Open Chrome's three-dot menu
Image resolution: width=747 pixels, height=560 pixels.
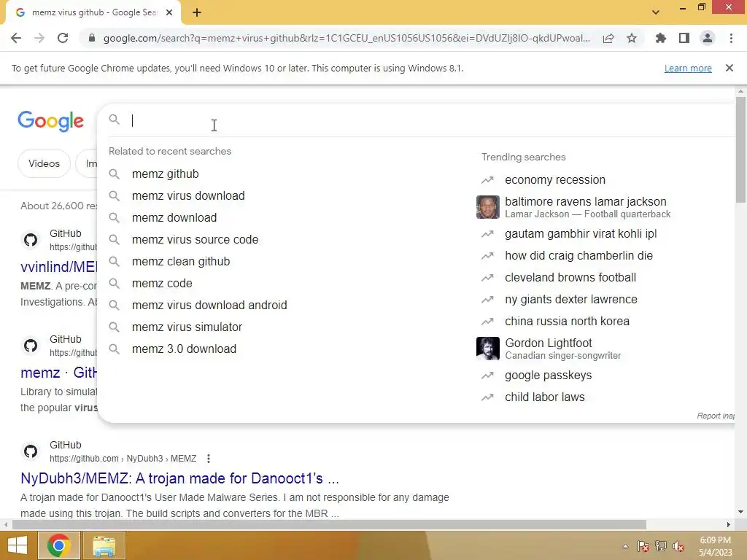tap(731, 38)
